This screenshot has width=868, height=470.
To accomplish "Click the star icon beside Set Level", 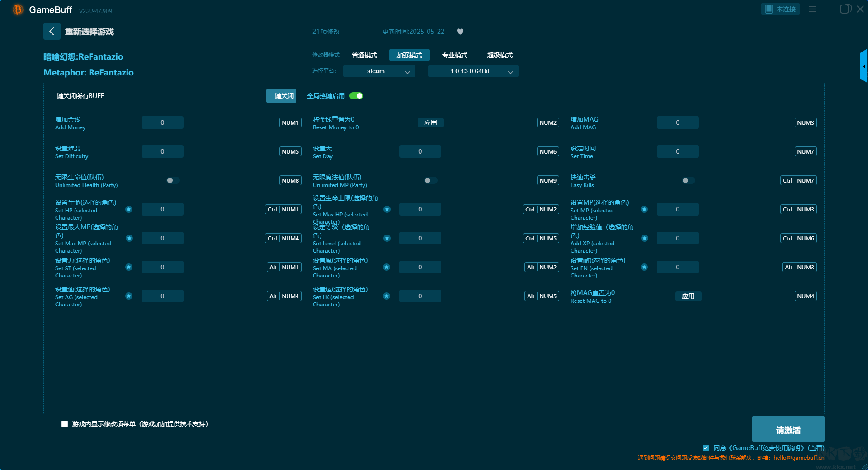I will 387,238.
